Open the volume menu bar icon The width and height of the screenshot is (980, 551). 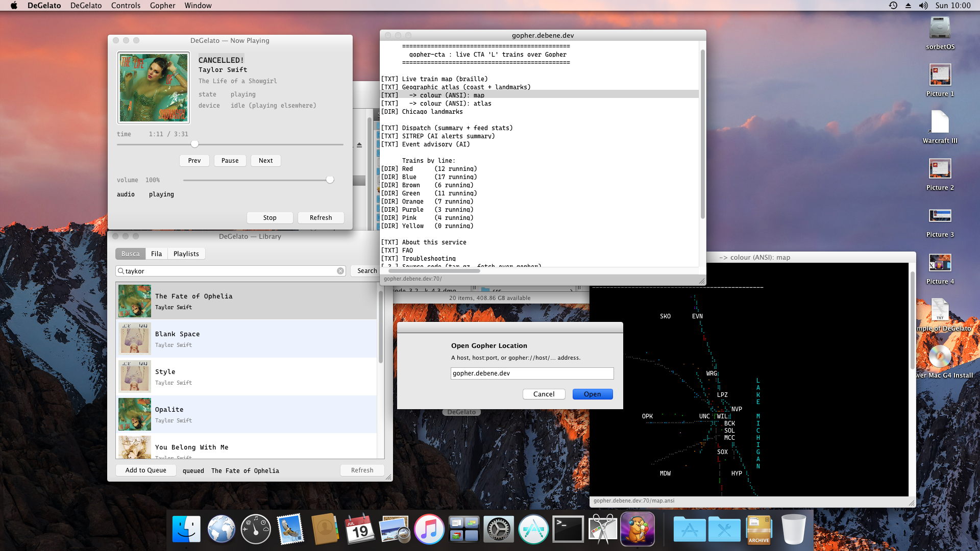[923, 6]
